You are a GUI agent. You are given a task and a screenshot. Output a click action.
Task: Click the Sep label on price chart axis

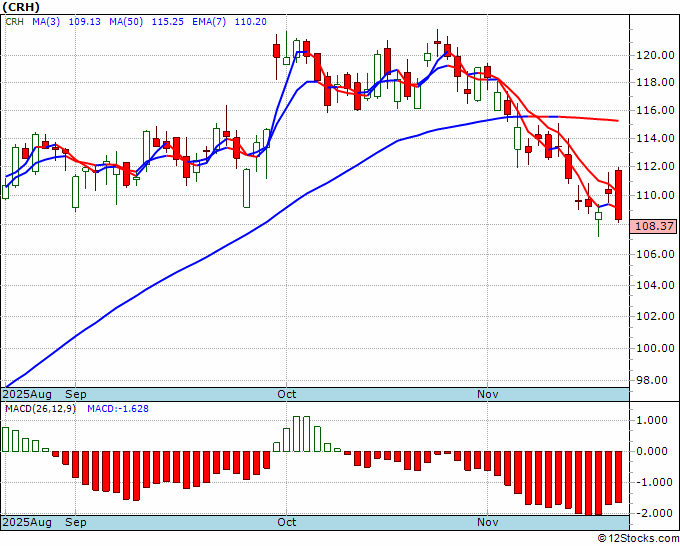76,395
